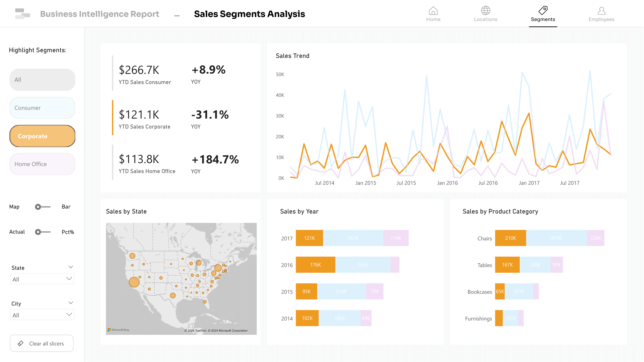
Task: Click the 2016 Consumer 245K bar segment
Action: [x=363, y=265]
